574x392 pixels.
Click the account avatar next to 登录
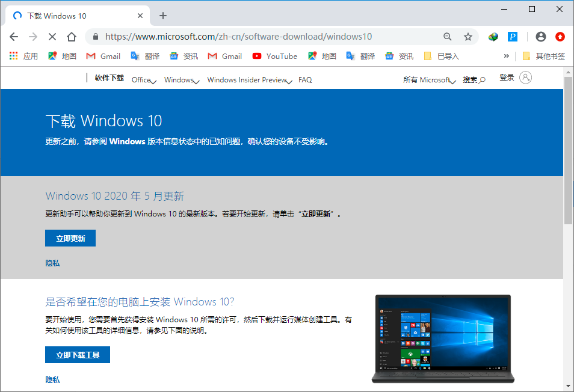point(525,78)
